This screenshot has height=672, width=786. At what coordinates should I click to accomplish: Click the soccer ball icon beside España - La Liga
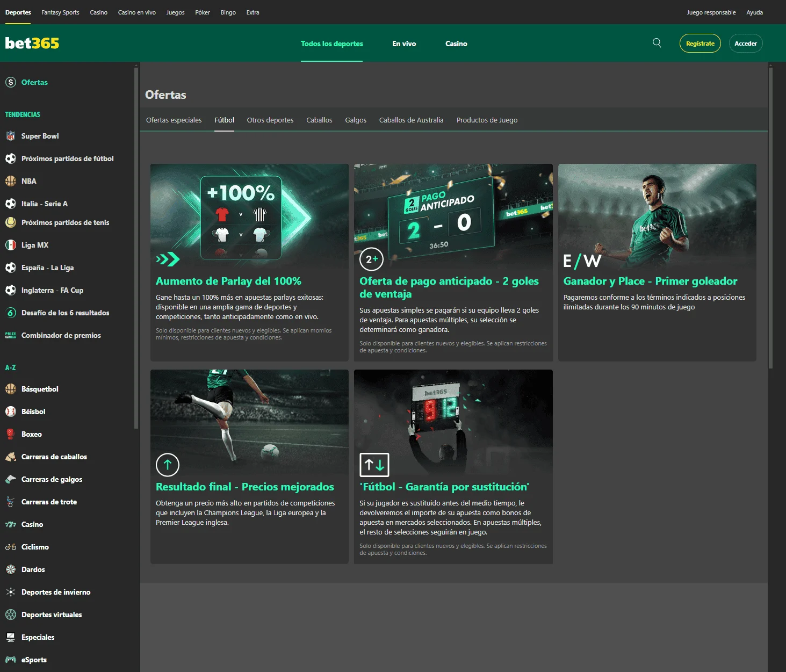pos(11,268)
